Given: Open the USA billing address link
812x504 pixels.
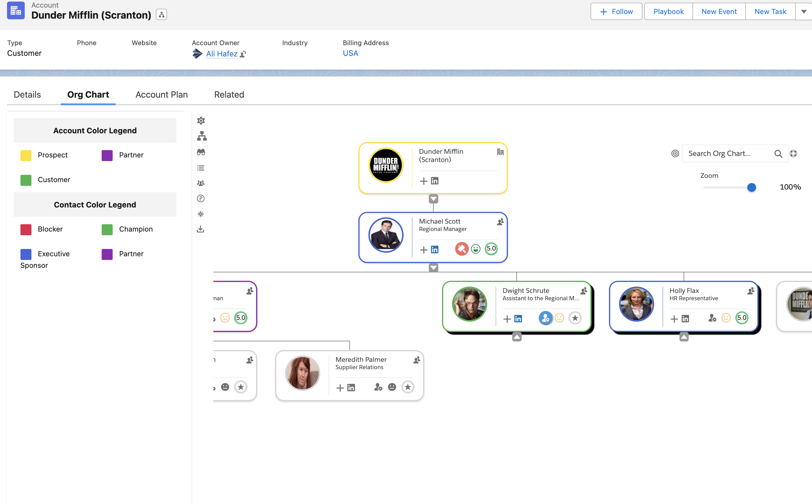Looking at the screenshot, I should (x=350, y=53).
